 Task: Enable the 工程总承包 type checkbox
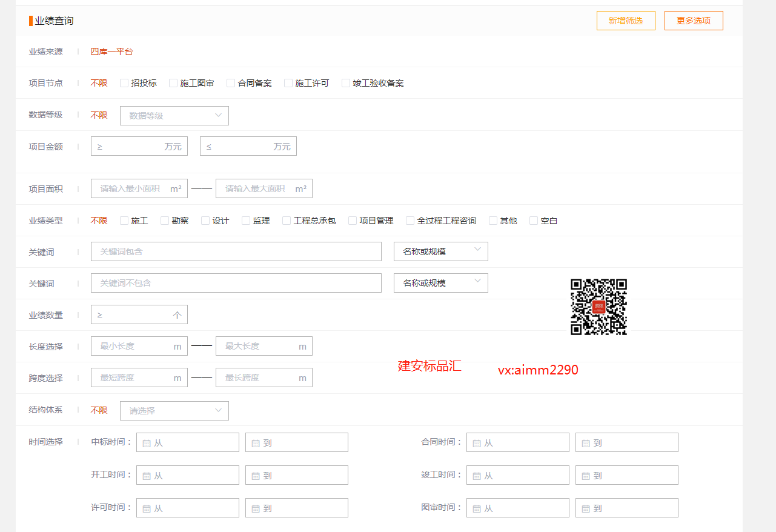click(287, 221)
